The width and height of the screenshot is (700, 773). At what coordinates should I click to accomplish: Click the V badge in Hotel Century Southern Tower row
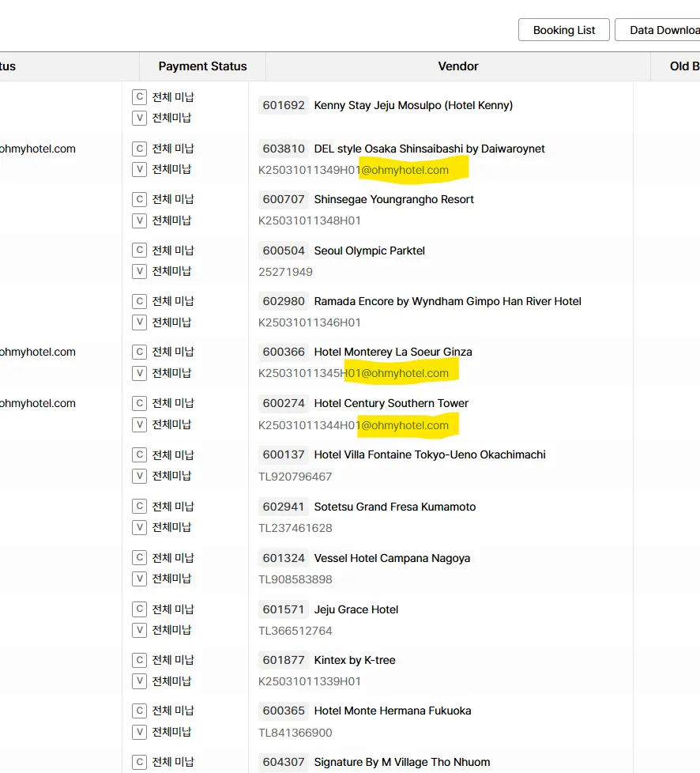pyautogui.click(x=140, y=424)
